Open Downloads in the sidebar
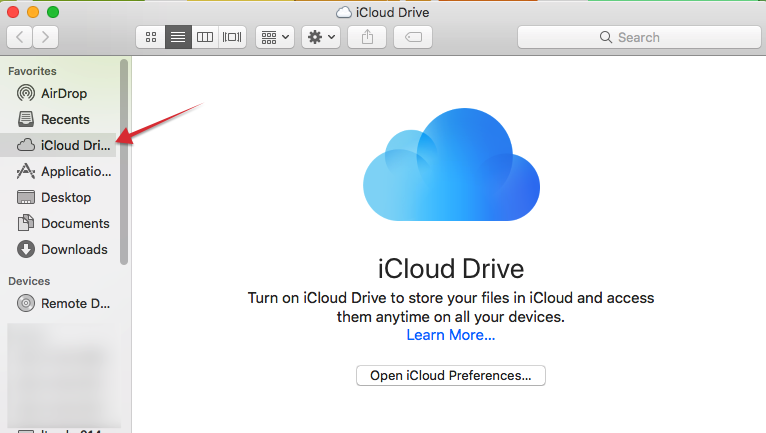 (58, 249)
